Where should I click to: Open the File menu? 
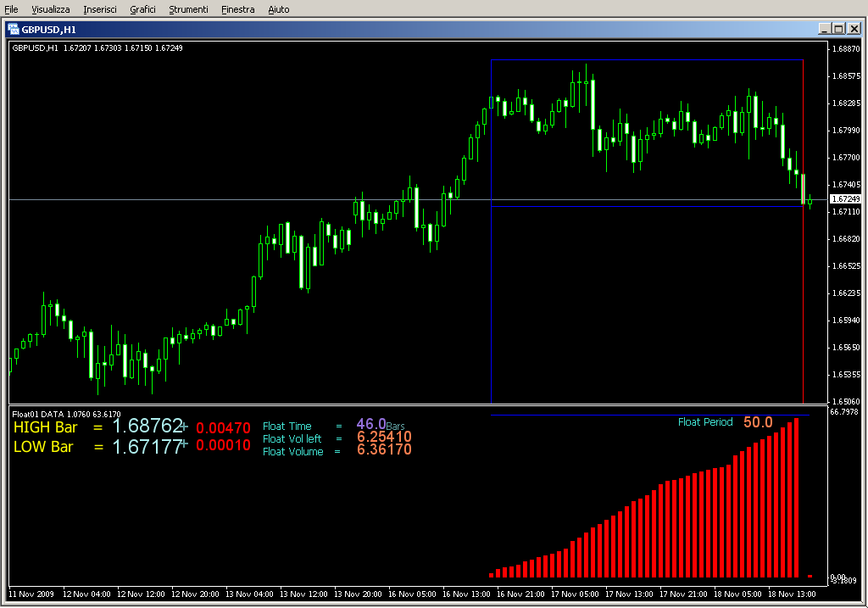[x=11, y=9]
